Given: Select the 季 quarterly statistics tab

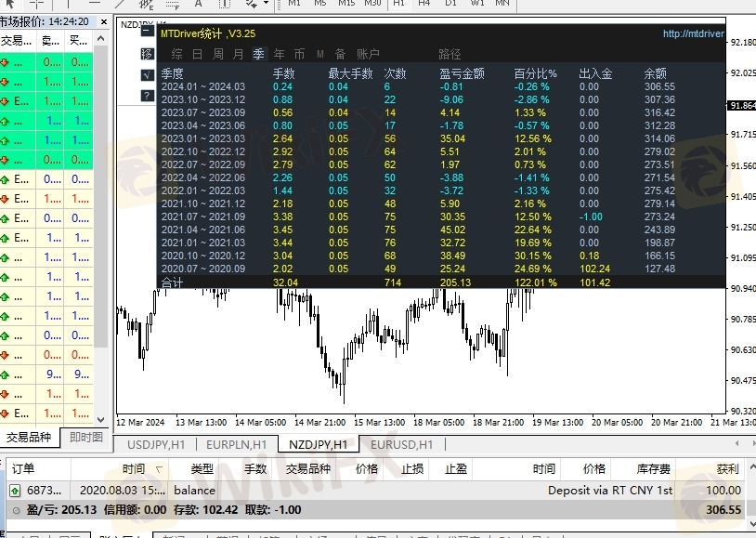Looking at the screenshot, I should coord(258,55).
